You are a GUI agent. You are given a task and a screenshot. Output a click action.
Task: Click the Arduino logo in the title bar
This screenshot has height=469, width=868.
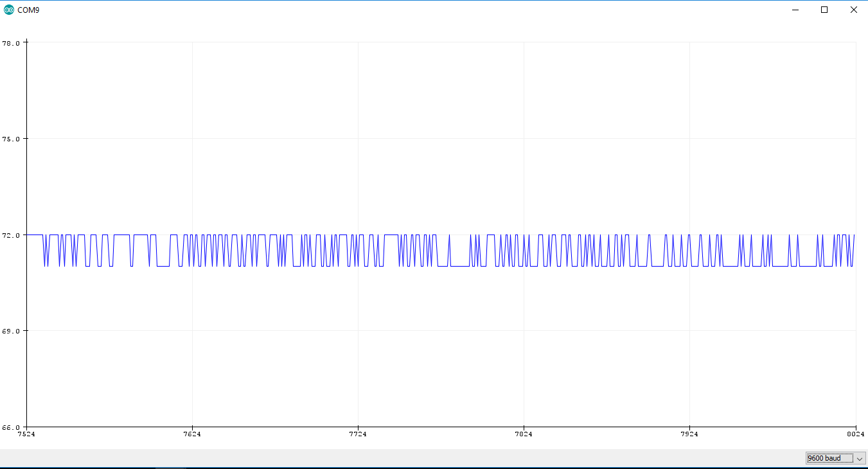[9, 10]
